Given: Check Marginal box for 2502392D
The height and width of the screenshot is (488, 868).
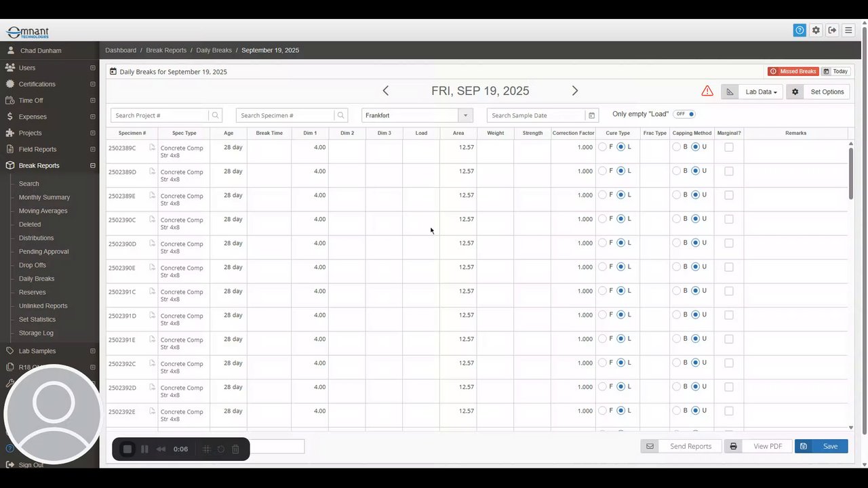Looking at the screenshot, I should (x=729, y=388).
